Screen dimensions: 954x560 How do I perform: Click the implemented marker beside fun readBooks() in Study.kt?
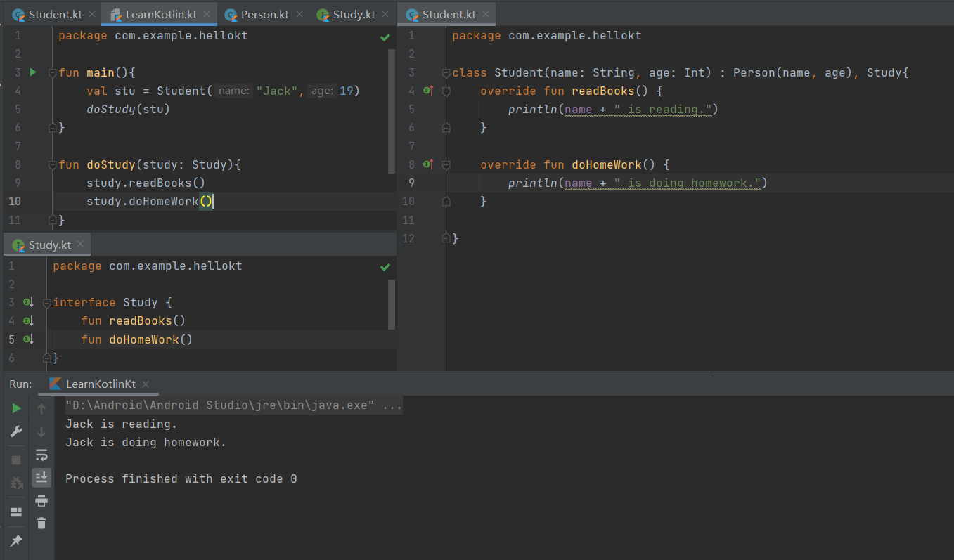(28, 320)
